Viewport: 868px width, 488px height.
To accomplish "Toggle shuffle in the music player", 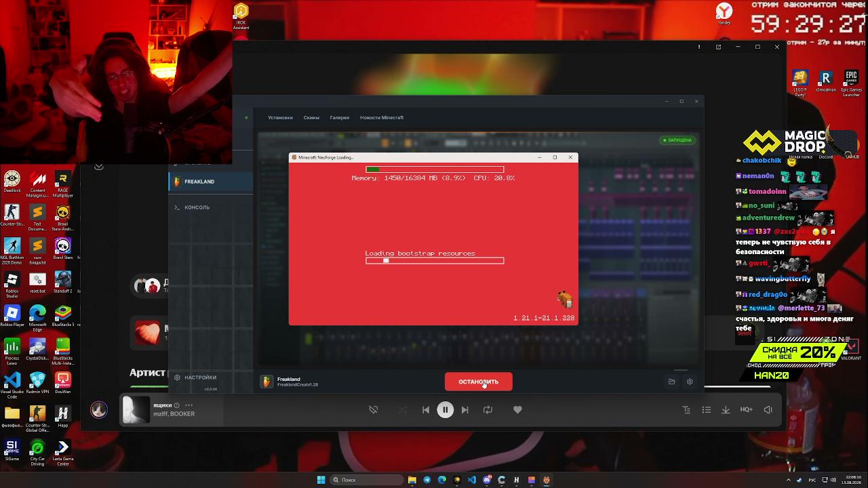I will [403, 409].
